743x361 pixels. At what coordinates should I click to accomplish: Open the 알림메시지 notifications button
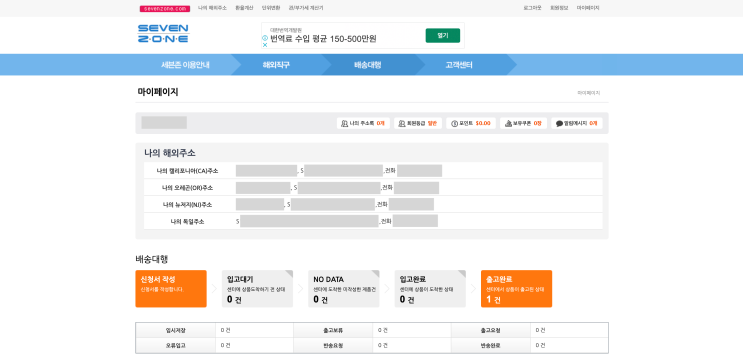[x=577, y=123]
